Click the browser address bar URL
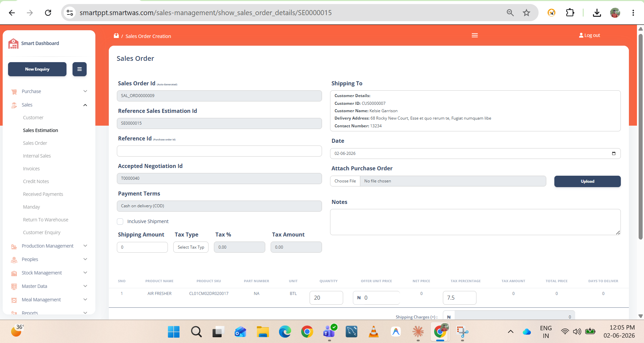The width and height of the screenshot is (644, 343). [x=205, y=13]
